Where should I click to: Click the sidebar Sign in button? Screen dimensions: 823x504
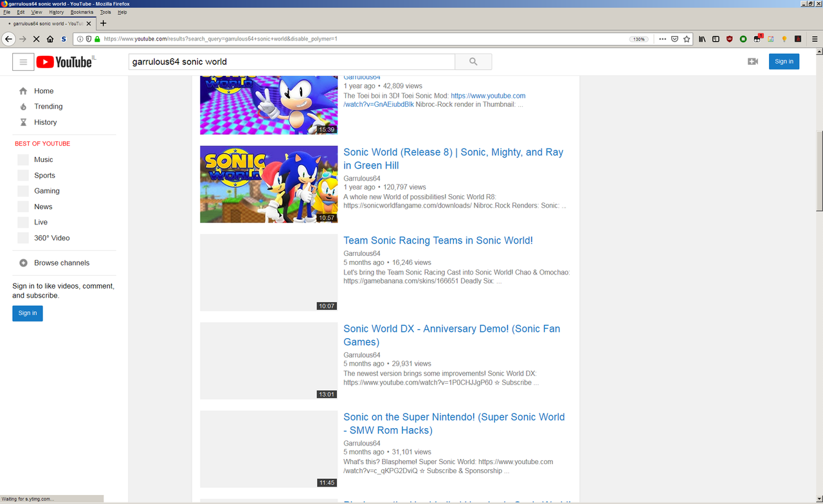pyautogui.click(x=28, y=313)
